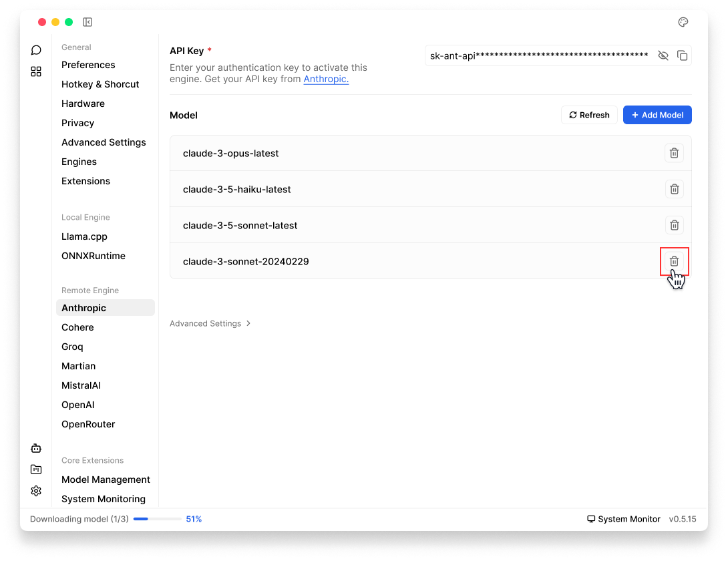Open the local API server folder icon
Image resolution: width=728 pixels, height=561 pixels.
click(36, 470)
